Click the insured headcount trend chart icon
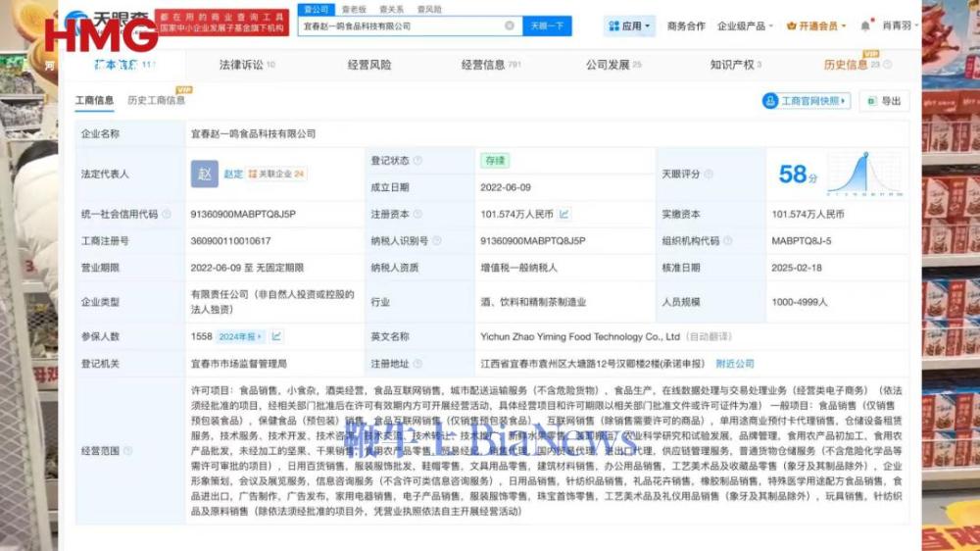The height and width of the screenshot is (551, 980). [x=276, y=336]
